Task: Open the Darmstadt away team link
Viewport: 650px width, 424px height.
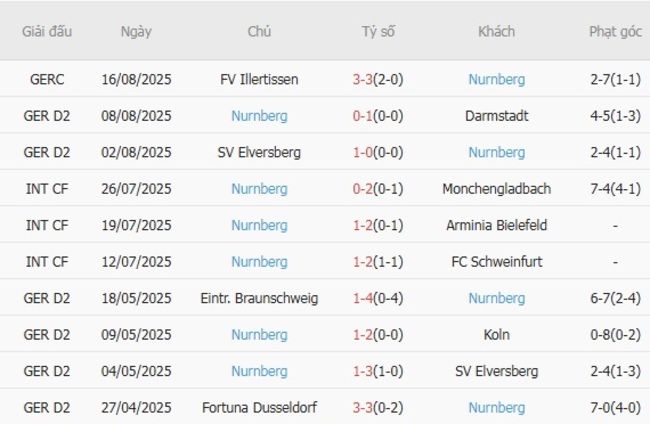Action: (496, 116)
